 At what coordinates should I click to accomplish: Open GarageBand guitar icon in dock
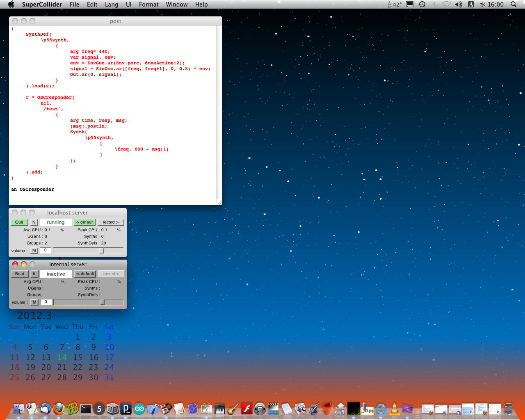233,409
